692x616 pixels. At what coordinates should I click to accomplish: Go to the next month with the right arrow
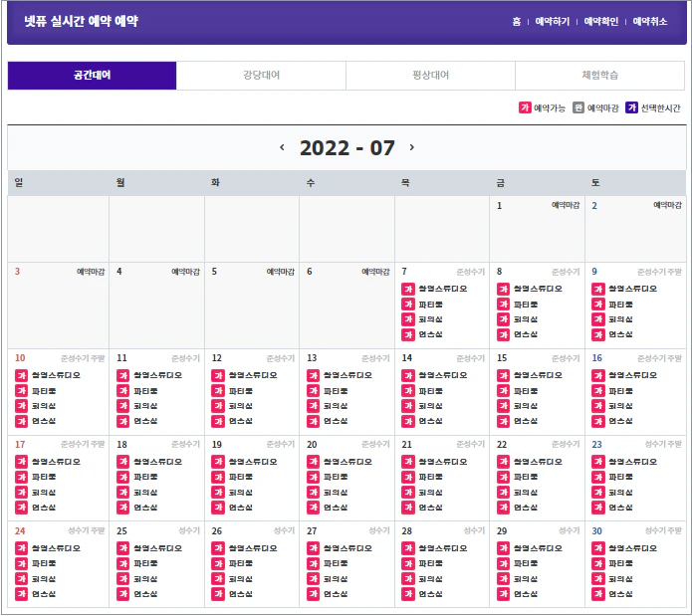[412, 147]
